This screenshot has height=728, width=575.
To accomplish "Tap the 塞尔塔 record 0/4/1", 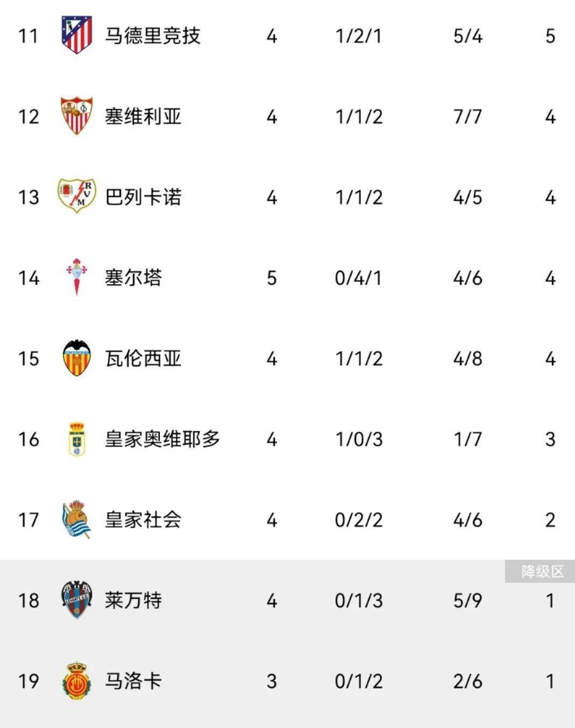I will tap(358, 278).
